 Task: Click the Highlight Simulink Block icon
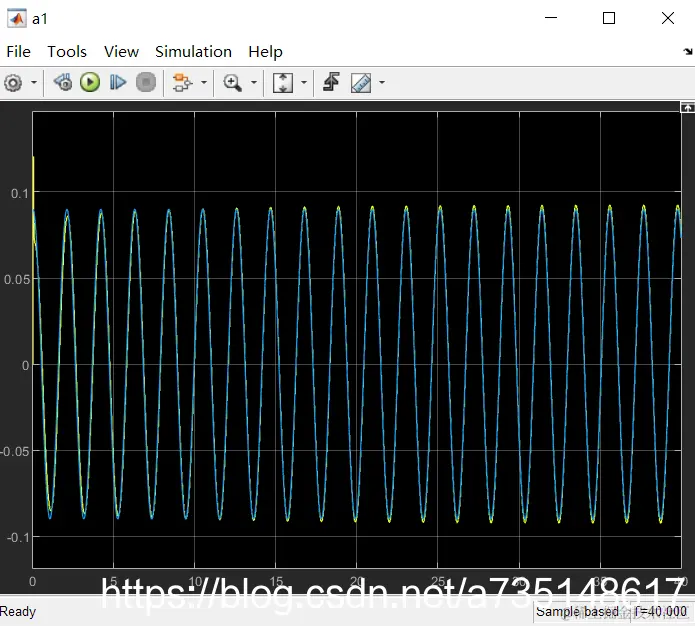(182, 82)
